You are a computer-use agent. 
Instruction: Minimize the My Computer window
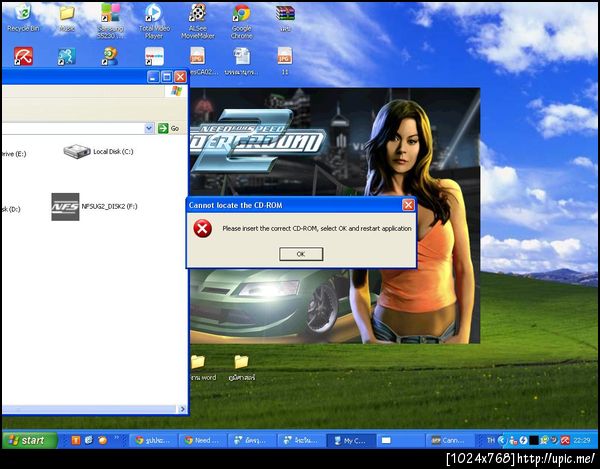153,77
